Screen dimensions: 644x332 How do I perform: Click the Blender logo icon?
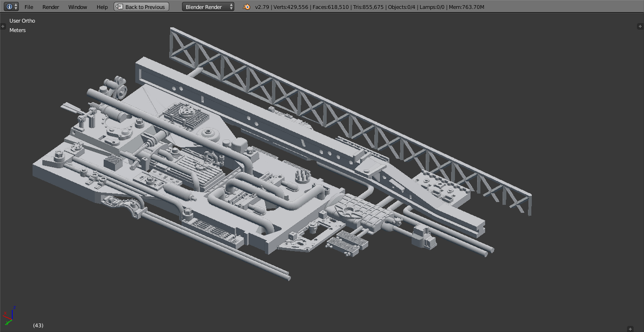pyautogui.click(x=247, y=7)
